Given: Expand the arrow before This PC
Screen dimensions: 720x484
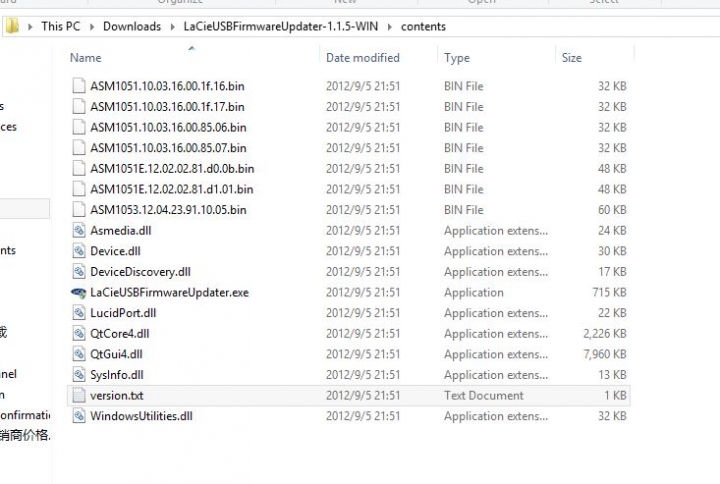Looking at the screenshot, I should coord(30,27).
